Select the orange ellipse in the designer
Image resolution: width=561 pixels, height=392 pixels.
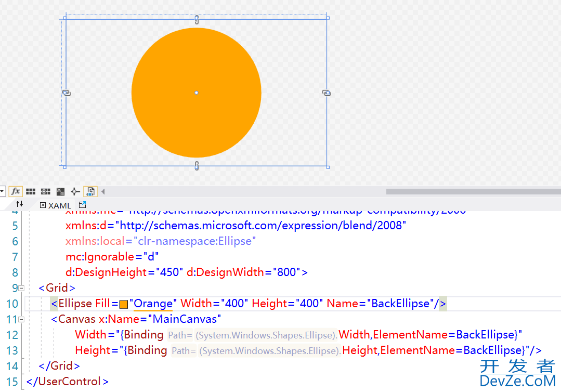point(196,93)
